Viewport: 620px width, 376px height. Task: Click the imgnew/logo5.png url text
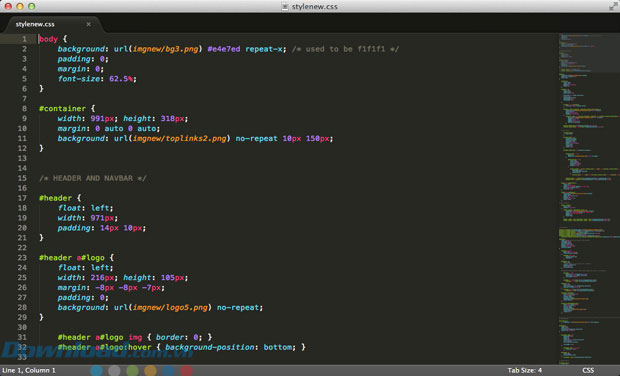tap(170, 307)
